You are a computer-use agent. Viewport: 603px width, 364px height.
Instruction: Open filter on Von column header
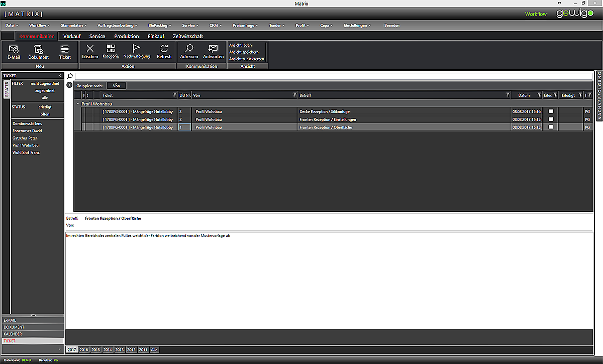294,95
